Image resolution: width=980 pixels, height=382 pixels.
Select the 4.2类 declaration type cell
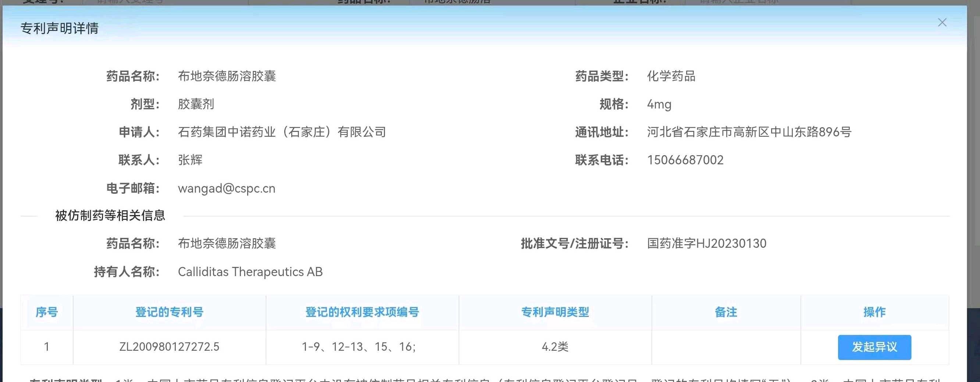[x=555, y=347]
